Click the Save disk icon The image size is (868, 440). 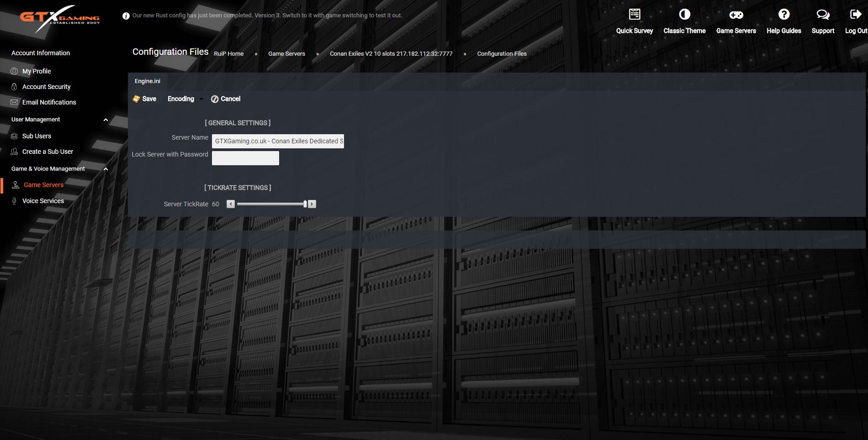pyautogui.click(x=136, y=99)
